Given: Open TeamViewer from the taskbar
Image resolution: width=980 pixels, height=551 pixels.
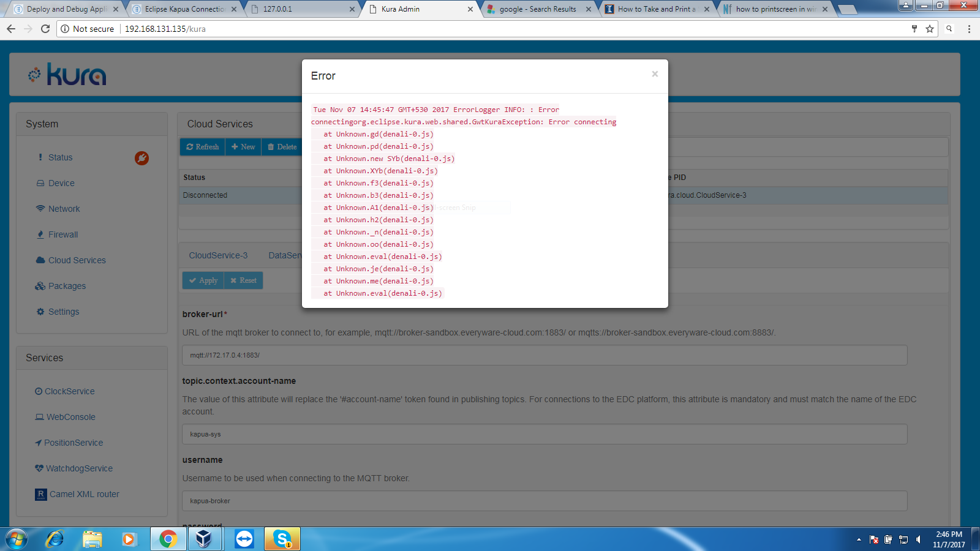Looking at the screenshot, I should pyautogui.click(x=244, y=539).
